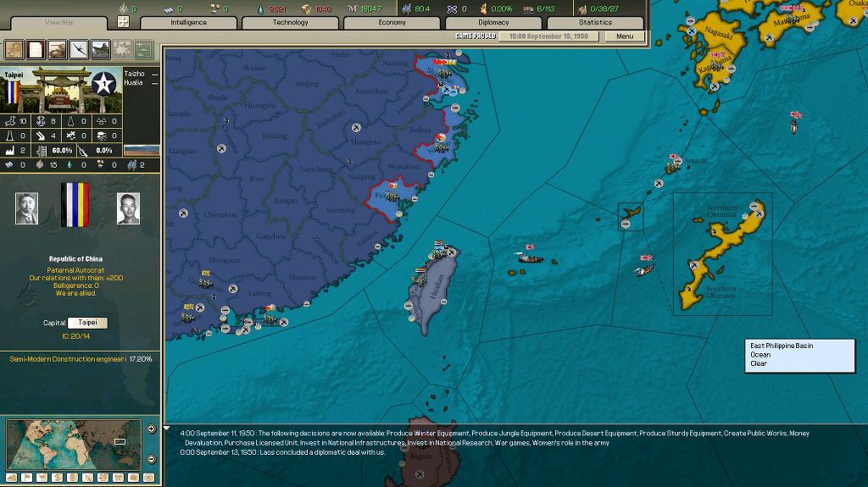Image resolution: width=868 pixels, height=487 pixels.
Task: Open the Statistics tab
Action: pyautogui.click(x=595, y=23)
